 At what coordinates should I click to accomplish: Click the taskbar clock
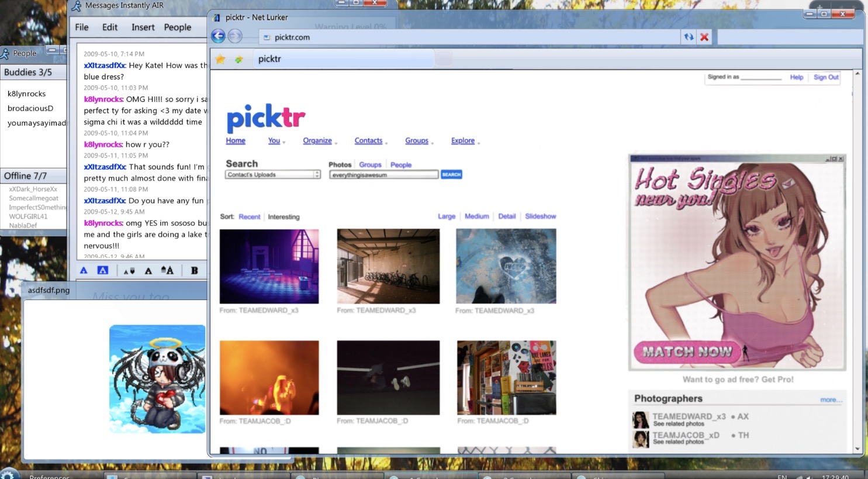pyautogui.click(x=835, y=476)
